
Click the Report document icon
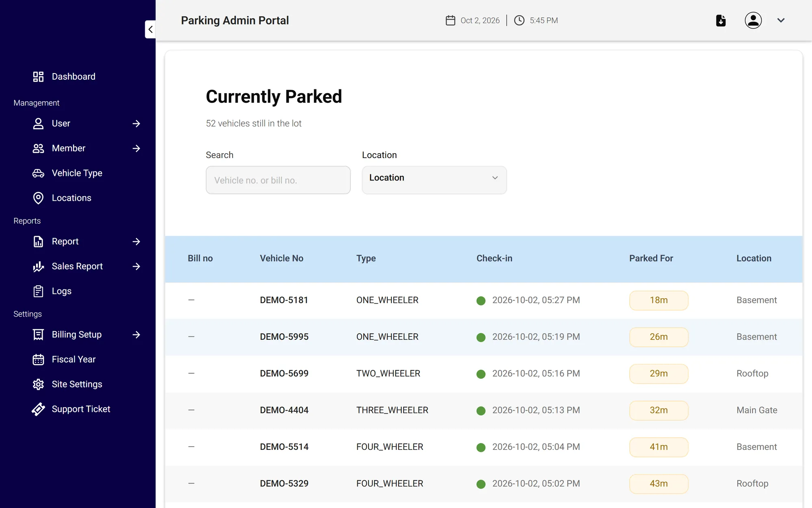tap(38, 241)
